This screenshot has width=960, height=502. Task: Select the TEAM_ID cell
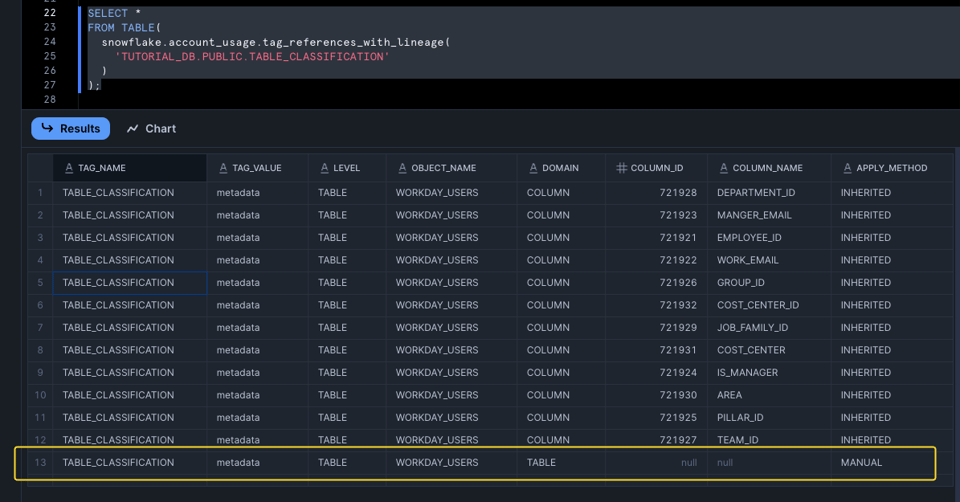tap(769, 440)
